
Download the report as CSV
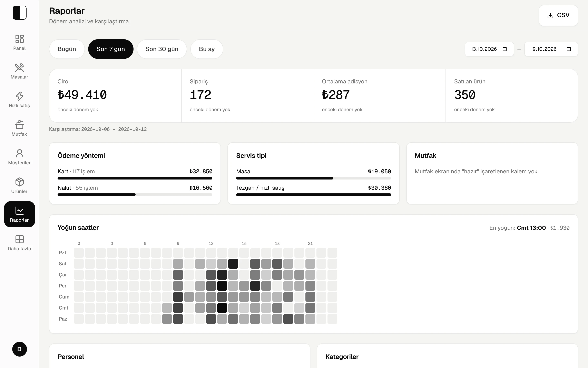[558, 15]
